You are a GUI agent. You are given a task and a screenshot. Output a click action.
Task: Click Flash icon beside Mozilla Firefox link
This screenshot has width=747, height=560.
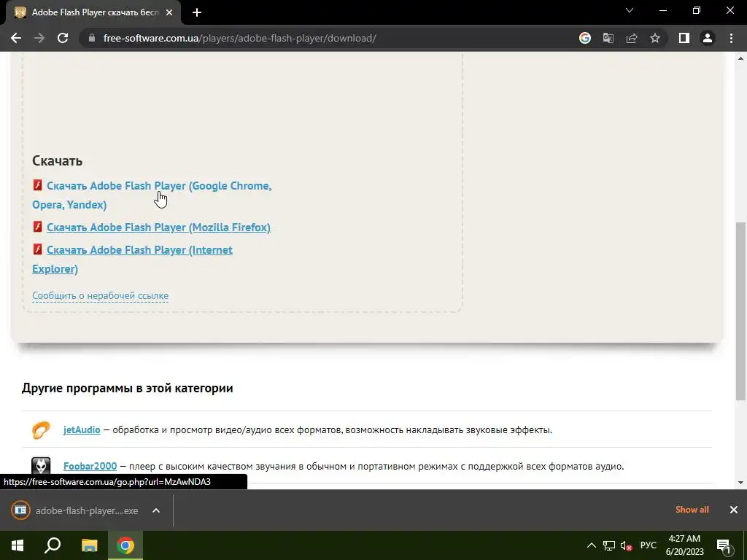(x=38, y=226)
